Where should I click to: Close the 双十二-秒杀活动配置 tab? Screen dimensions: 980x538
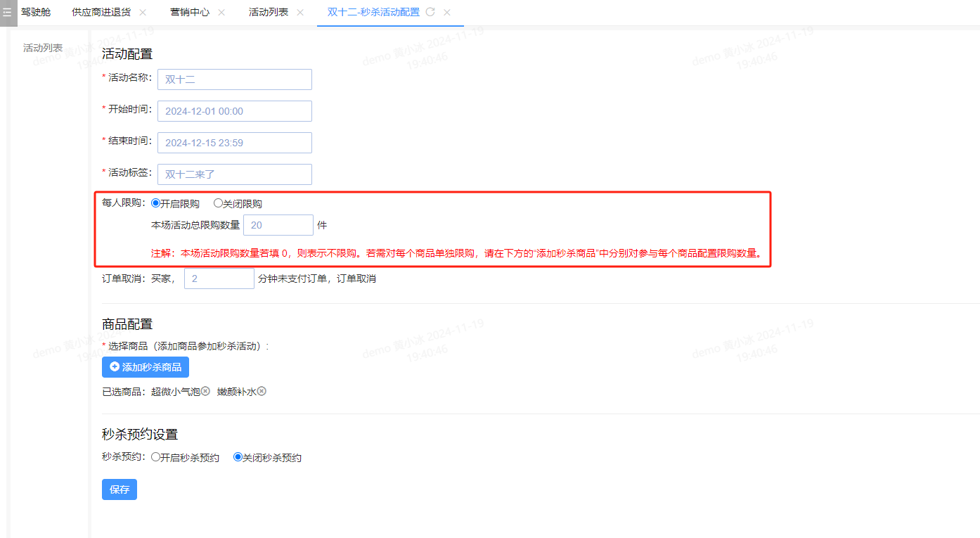[447, 13]
